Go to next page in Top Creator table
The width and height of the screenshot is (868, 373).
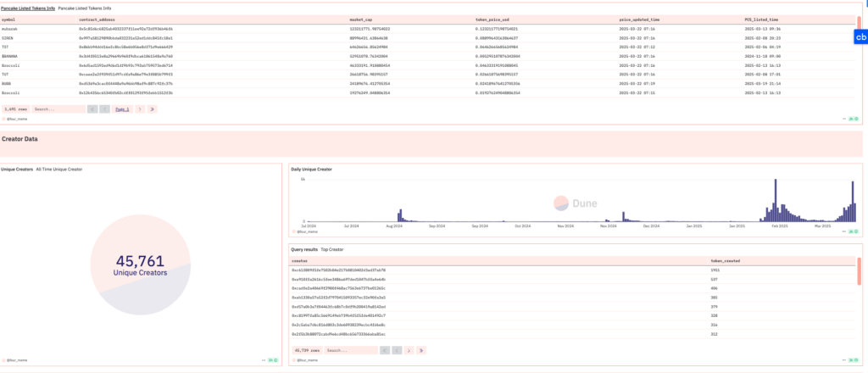[409, 350]
